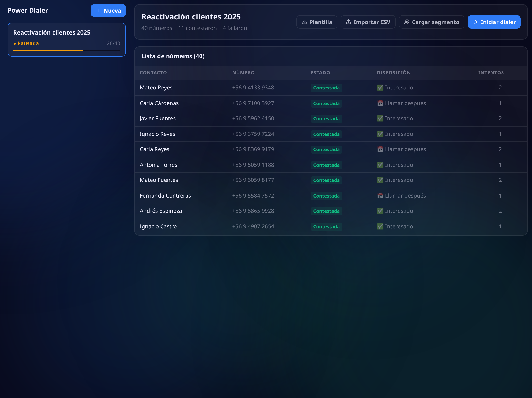Click phone number +56 9 7100 3927
The height and width of the screenshot is (398, 532).
coord(253,103)
